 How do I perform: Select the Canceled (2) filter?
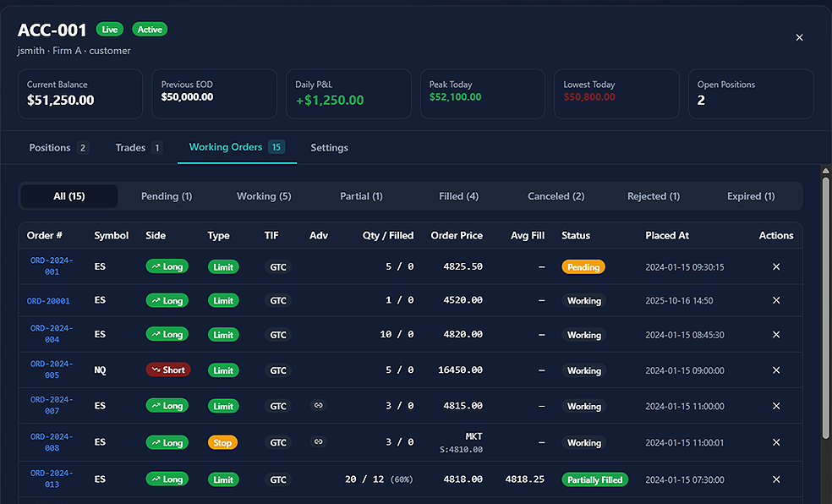(x=556, y=196)
